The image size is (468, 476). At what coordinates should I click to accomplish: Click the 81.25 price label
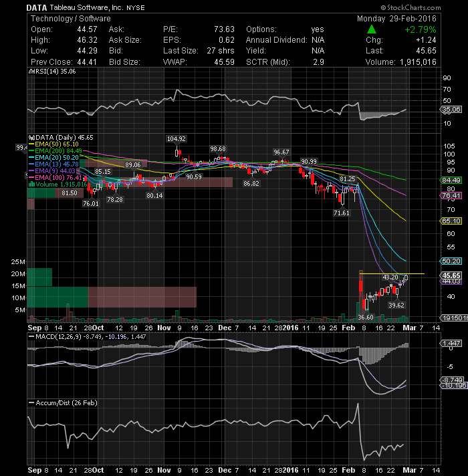point(347,179)
